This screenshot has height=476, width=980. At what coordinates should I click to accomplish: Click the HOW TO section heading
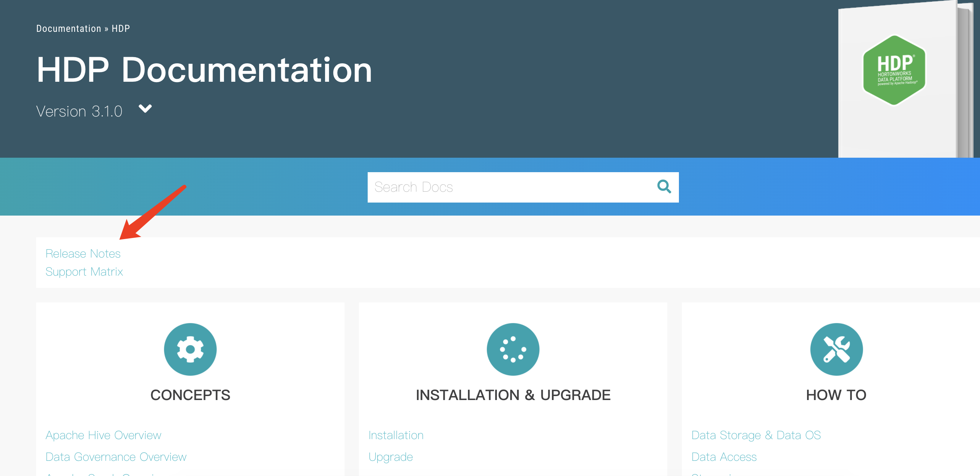point(836,395)
